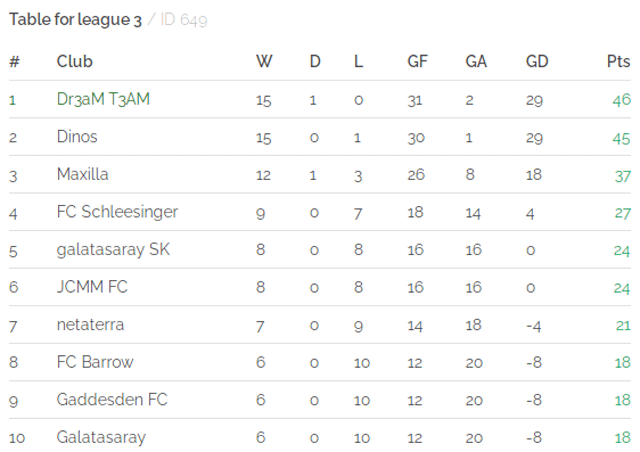Click the ID 649 label
The image size is (640, 452).
184,20
